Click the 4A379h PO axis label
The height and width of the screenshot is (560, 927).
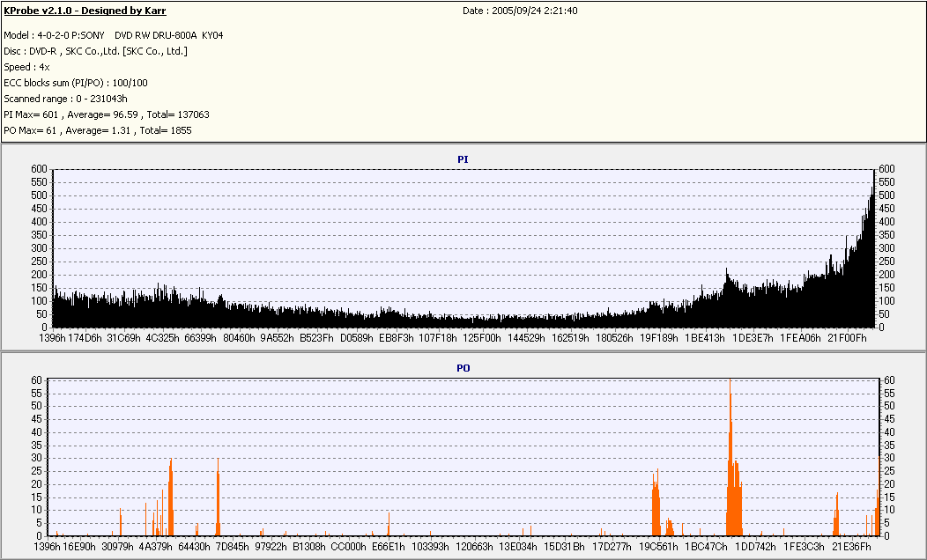coord(155,547)
